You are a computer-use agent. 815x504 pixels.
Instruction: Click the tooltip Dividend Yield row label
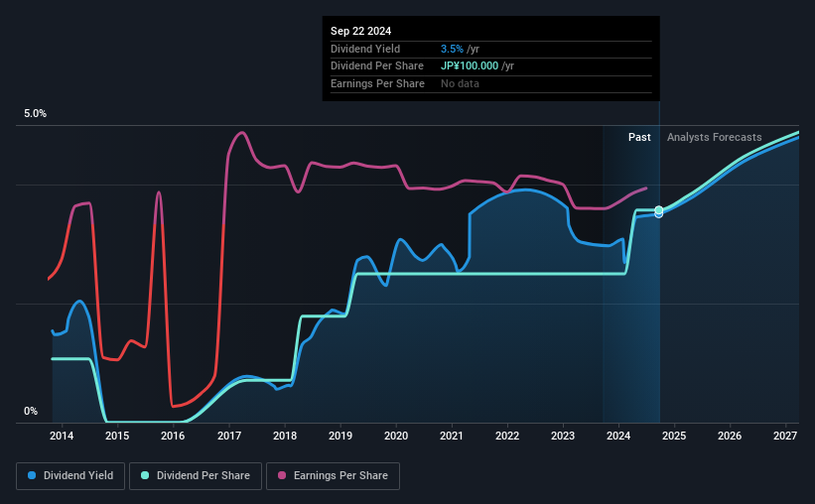click(x=365, y=49)
